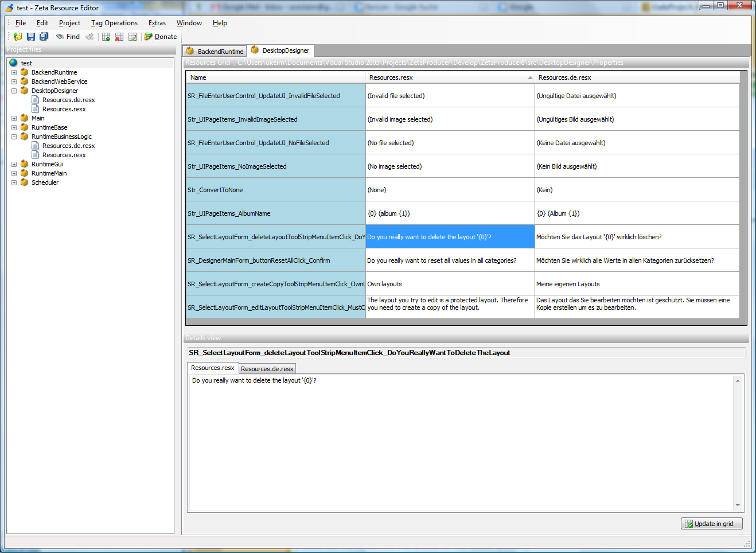756x553 pixels.
Task: Switch to the BackendRuntime document tab
Action: click(x=215, y=51)
